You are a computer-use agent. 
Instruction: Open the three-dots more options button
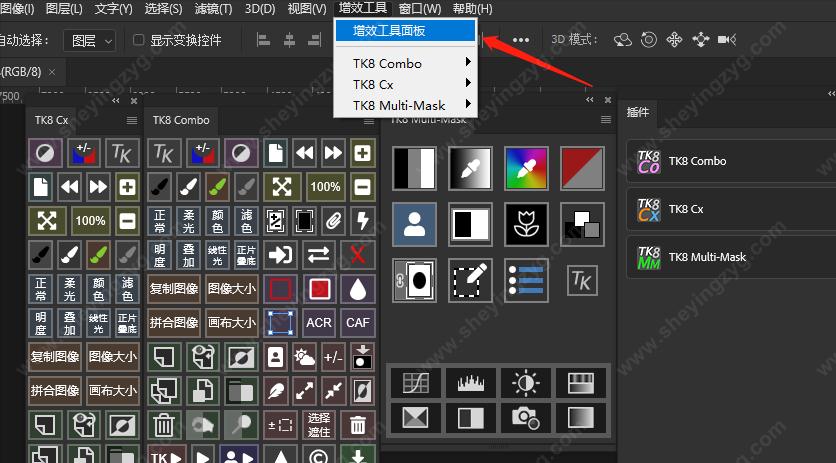pos(521,40)
